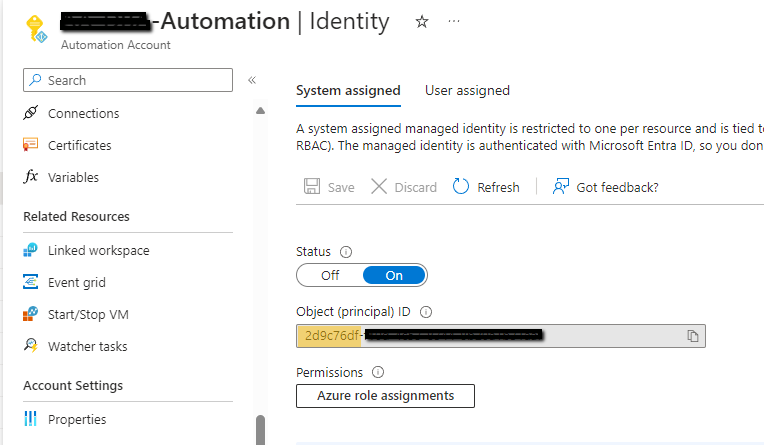This screenshot has width=764, height=445.
Task: Click the Related Resources section heading
Action: click(x=76, y=216)
